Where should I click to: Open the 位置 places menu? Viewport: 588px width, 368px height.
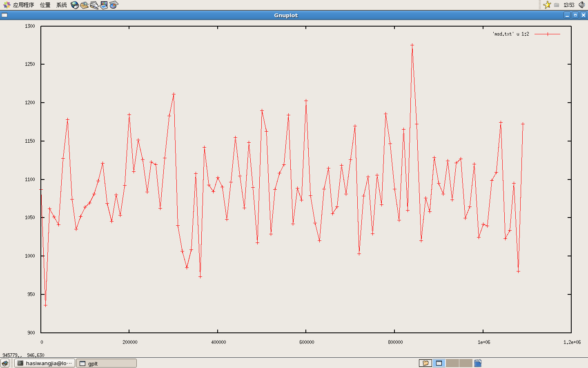click(45, 5)
